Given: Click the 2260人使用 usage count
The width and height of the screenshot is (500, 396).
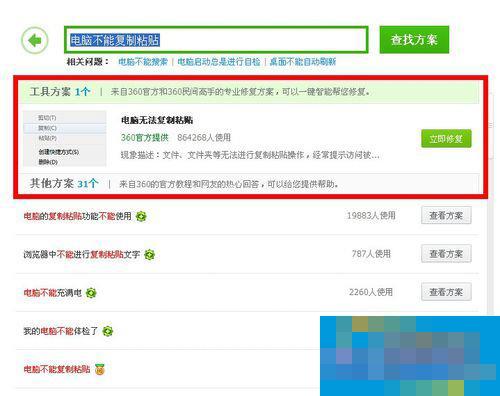Looking at the screenshot, I should click(x=371, y=292).
